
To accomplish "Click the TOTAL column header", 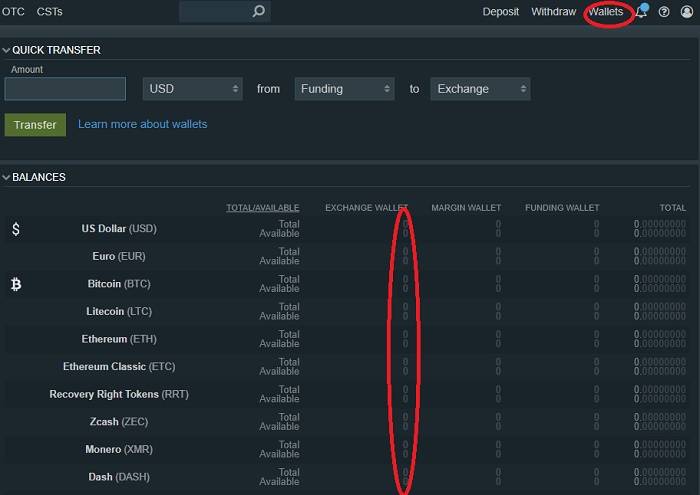I will 673,208.
